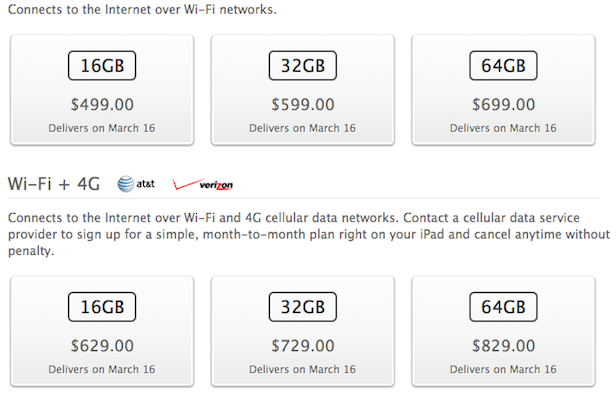Click delivery date under the $829.00 price
Screen dimensions: 616x401
[502, 369]
